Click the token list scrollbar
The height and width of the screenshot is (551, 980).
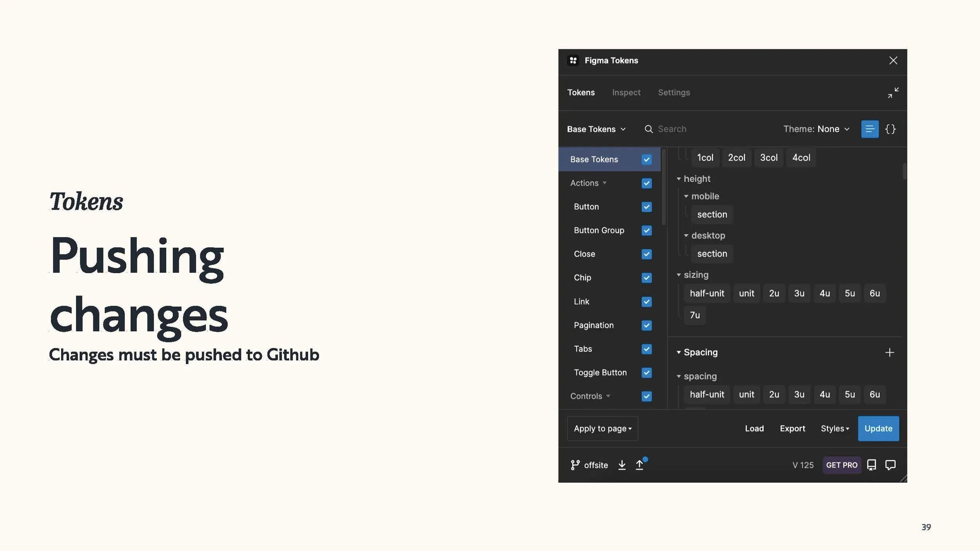click(x=904, y=171)
